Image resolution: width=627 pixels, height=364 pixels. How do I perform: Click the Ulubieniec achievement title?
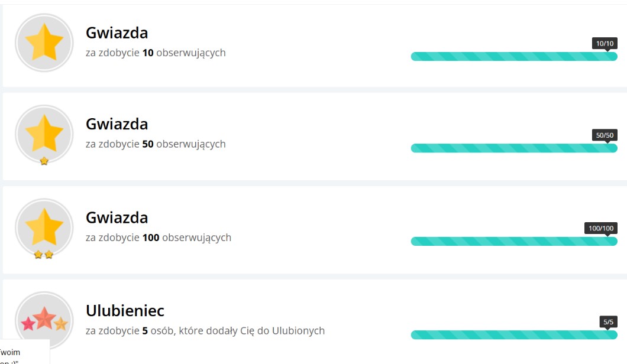[125, 311]
